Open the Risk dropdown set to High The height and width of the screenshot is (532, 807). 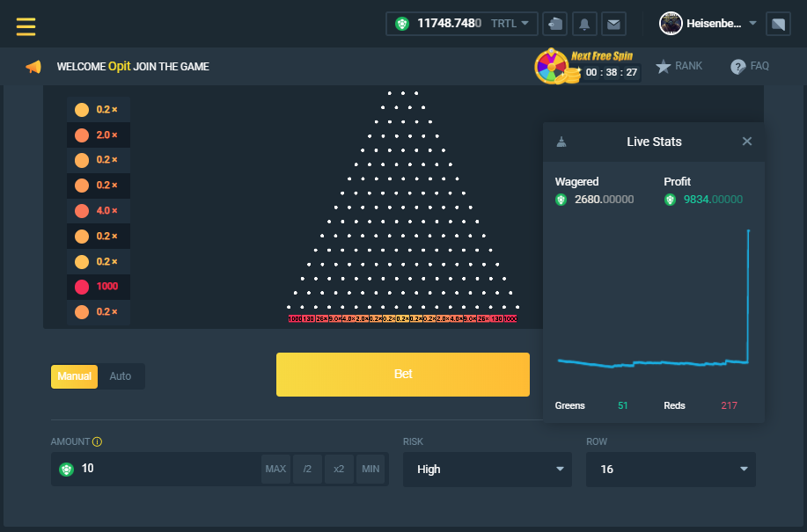[487, 470]
